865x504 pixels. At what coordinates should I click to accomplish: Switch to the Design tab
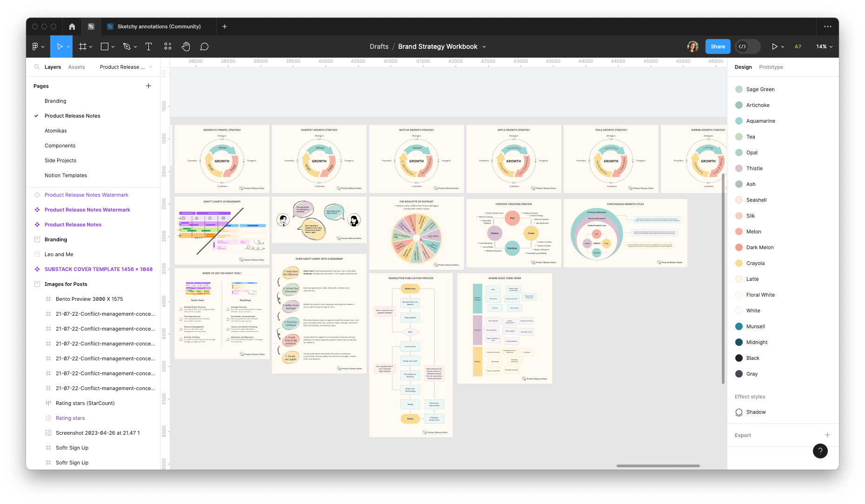(x=743, y=67)
